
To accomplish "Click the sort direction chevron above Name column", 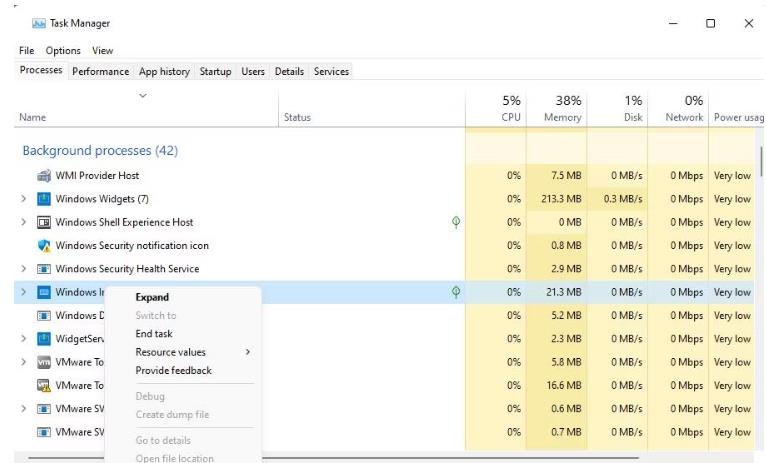I will point(143,95).
